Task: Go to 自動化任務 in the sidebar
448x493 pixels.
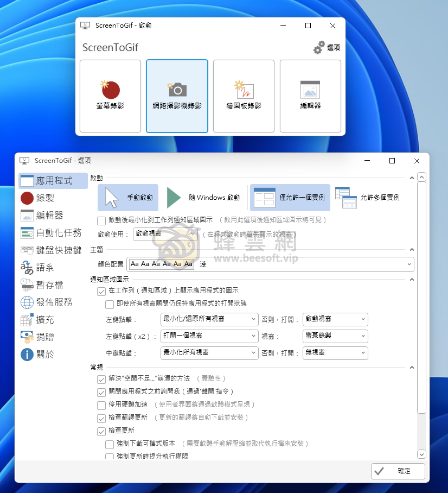Action: coord(53,233)
